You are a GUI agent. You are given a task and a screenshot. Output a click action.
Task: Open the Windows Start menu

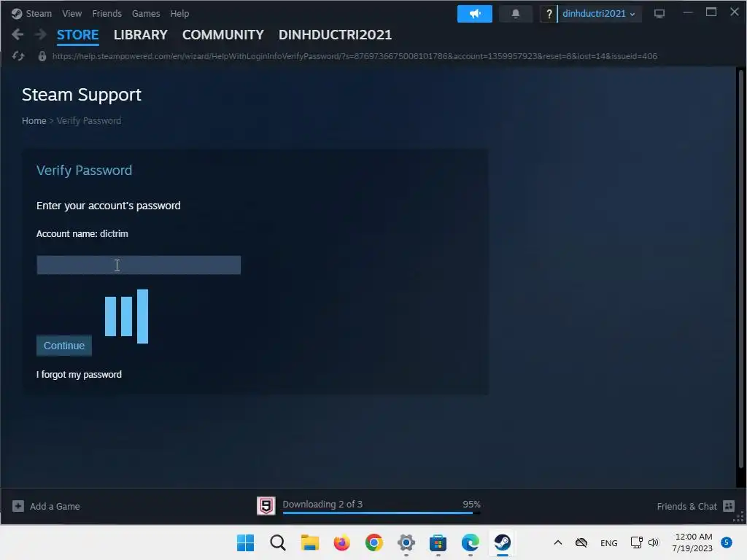(x=245, y=542)
